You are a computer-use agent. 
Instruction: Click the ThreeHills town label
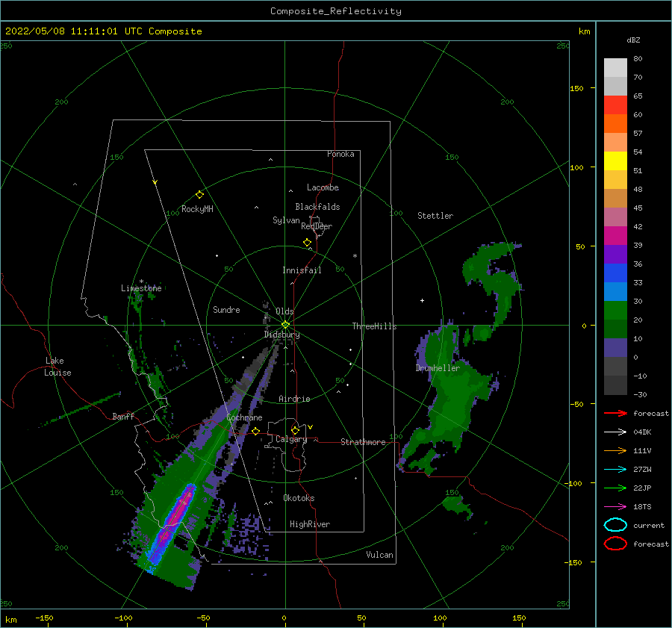tap(375, 326)
